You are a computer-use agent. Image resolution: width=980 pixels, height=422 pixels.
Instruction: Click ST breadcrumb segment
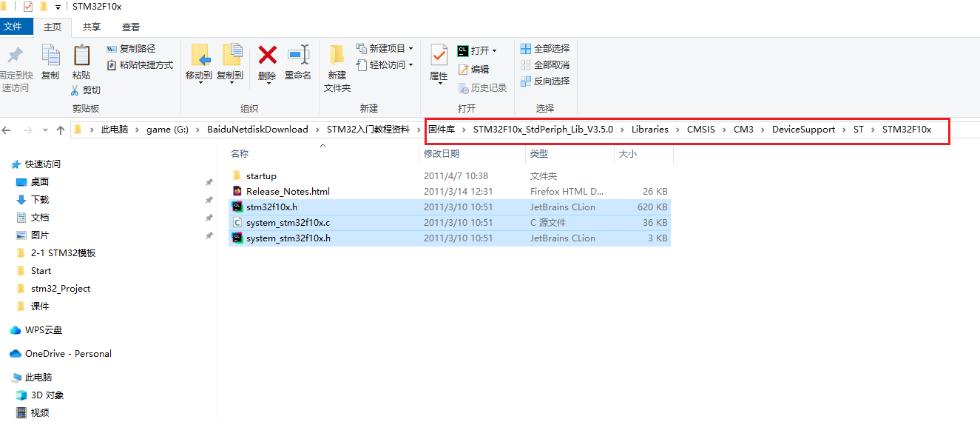pos(858,130)
